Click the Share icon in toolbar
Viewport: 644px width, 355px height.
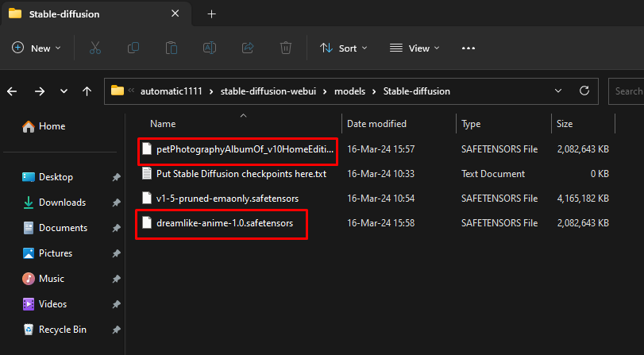pos(248,48)
